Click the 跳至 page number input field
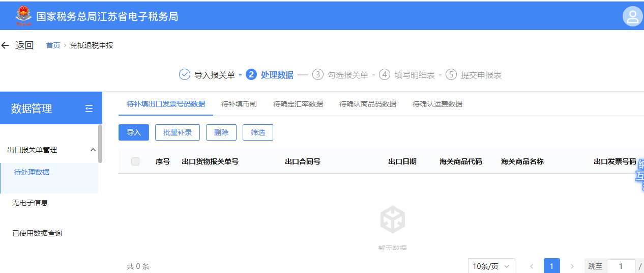Viewport: 644px width, 273px height. click(621, 266)
